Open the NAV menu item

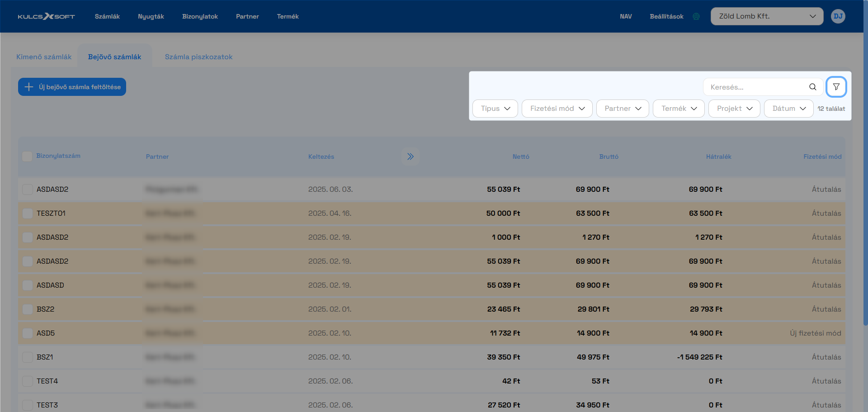(x=626, y=16)
